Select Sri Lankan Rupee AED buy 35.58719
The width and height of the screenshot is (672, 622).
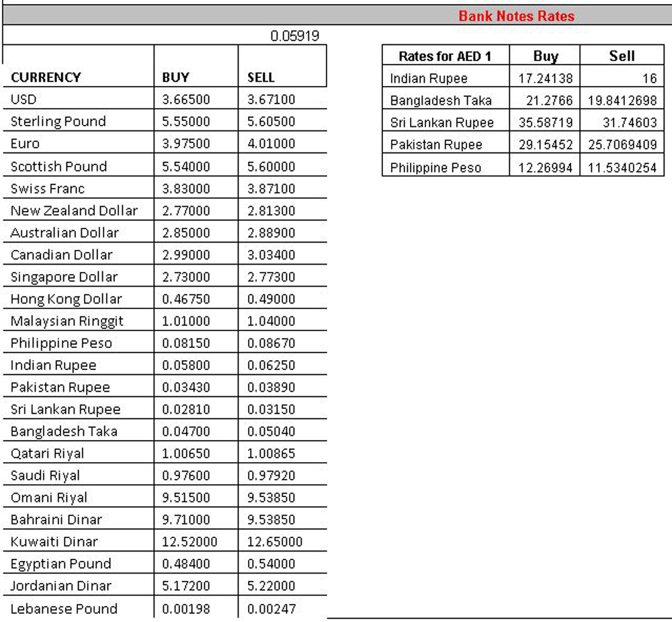pyautogui.click(x=546, y=123)
